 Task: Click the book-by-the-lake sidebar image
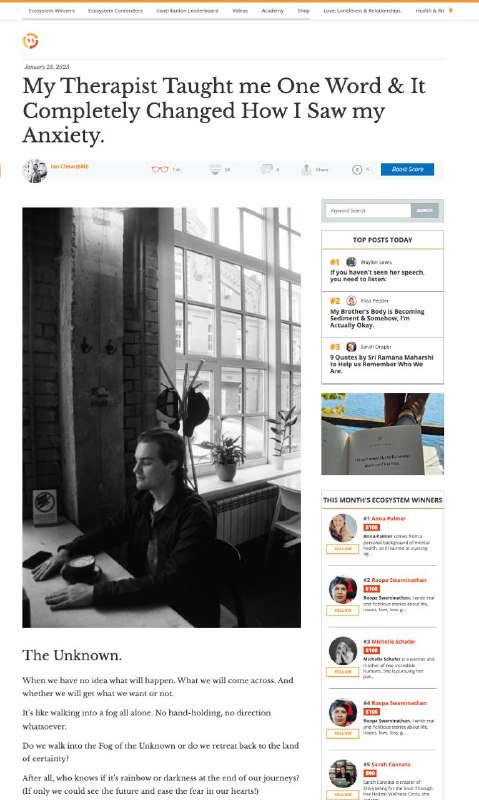[x=382, y=434]
